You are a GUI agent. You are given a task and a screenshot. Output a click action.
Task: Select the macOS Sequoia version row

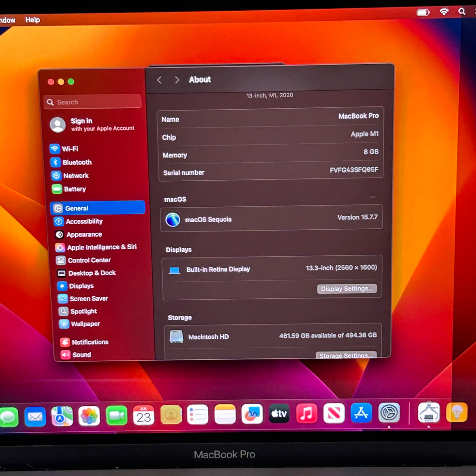point(271,218)
